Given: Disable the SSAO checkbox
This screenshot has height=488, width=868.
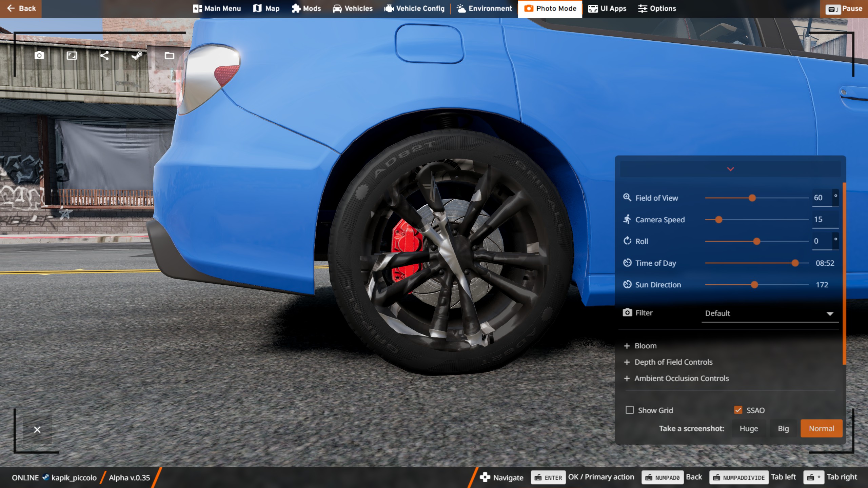Looking at the screenshot, I should (x=738, y=410).
